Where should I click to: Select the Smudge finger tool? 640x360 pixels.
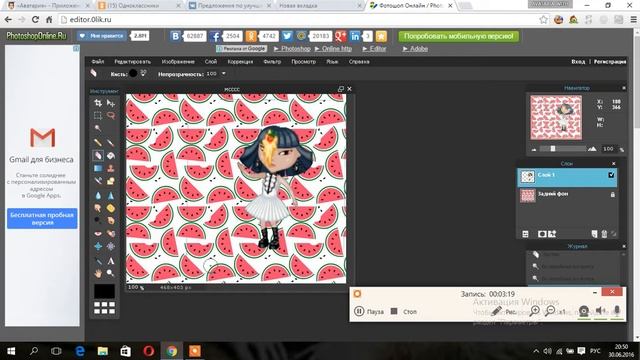click(98, 208)
